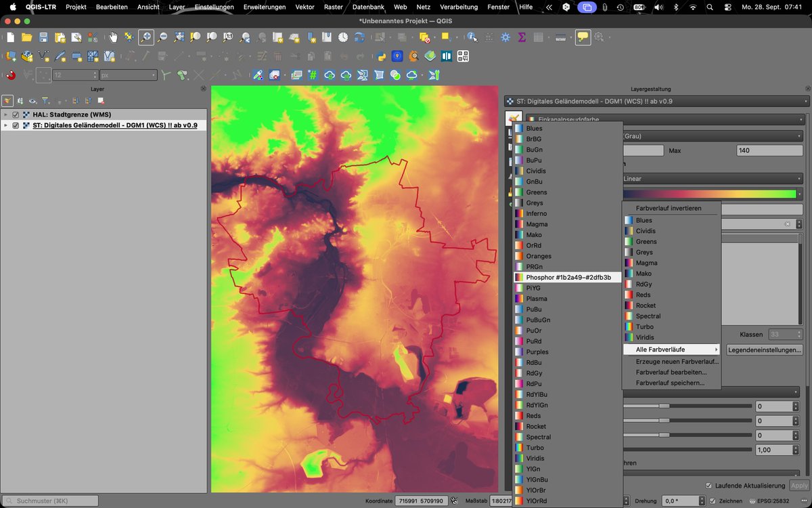
Task: Open the Einkanalpseudofarbe renderer type dropdown
Action: point(667,120)
